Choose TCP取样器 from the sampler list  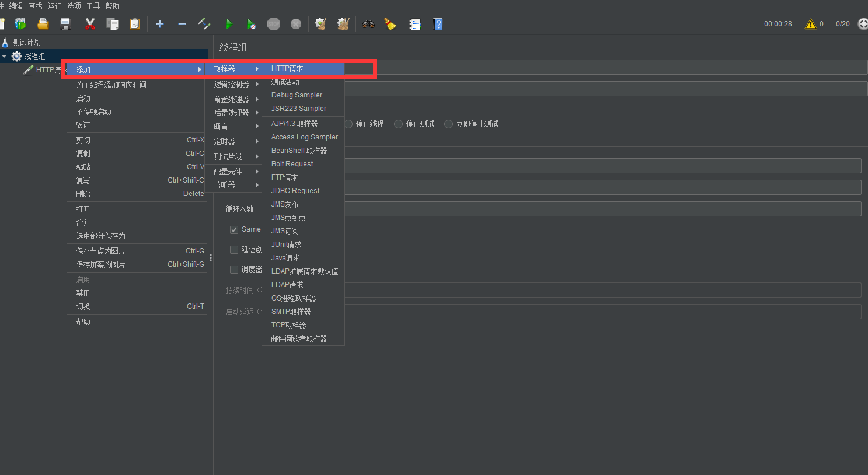click(x=304, y=325)
